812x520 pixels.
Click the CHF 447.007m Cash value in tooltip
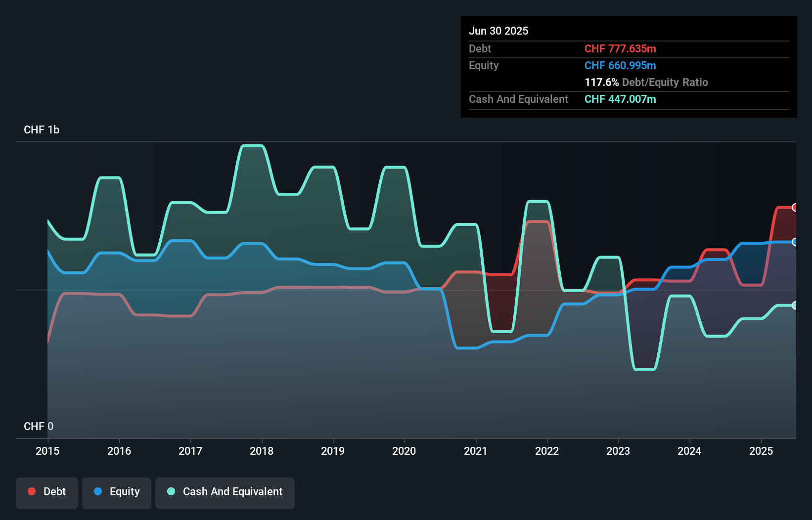click(x=620, y=99)
